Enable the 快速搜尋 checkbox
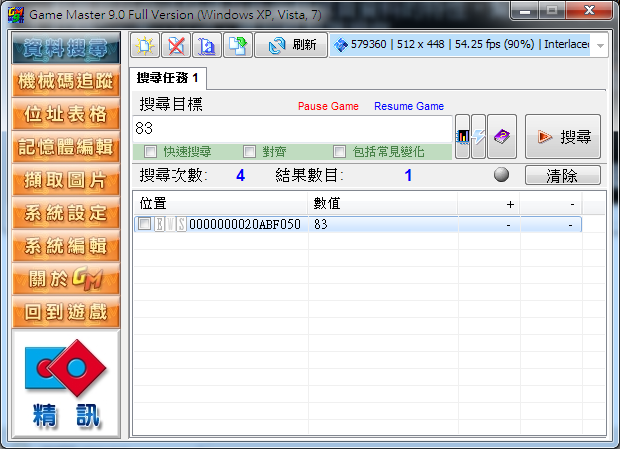This screenshot has height=449, width=620. (150, 152)
